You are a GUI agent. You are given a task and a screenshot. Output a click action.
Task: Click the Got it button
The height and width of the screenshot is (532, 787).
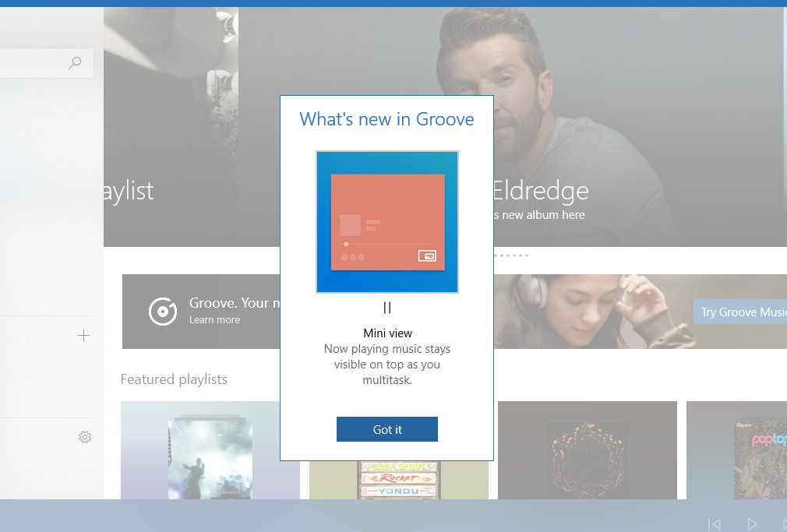(x=387, y=429)
